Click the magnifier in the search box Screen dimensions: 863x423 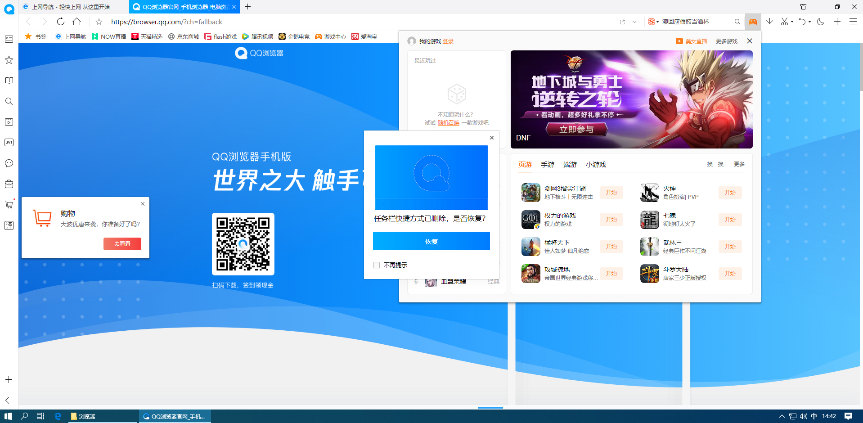[737, 21]
